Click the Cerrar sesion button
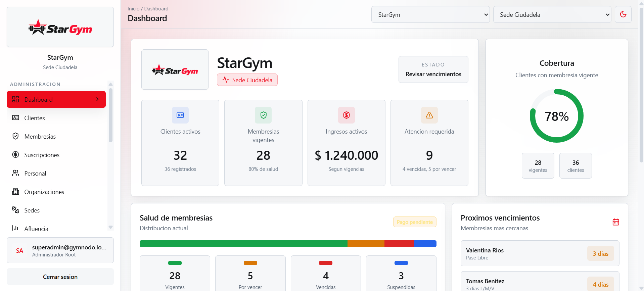Screen dimensions: 644x291 pos(60,277)
